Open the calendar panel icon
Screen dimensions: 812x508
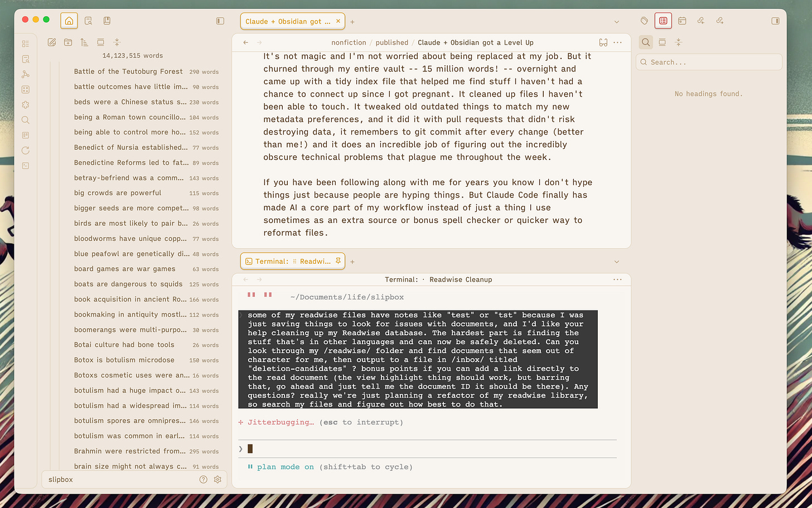coord(682,21)
